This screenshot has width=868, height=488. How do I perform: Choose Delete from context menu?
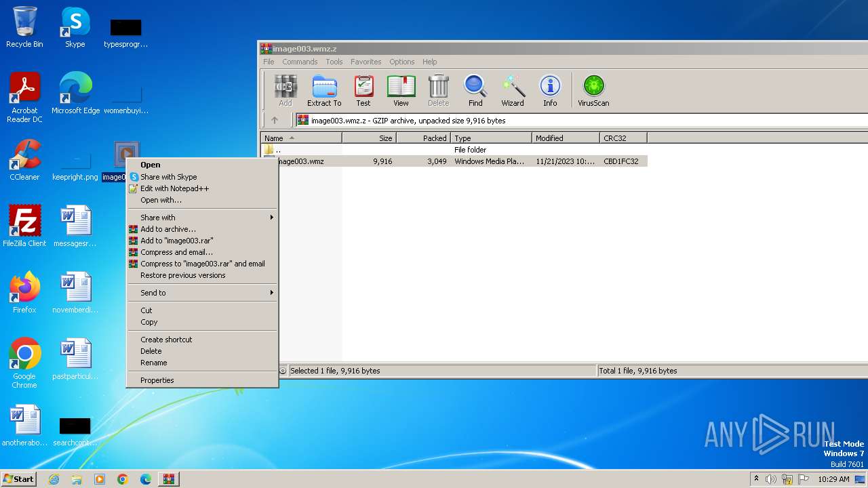(x=202, y=351)
